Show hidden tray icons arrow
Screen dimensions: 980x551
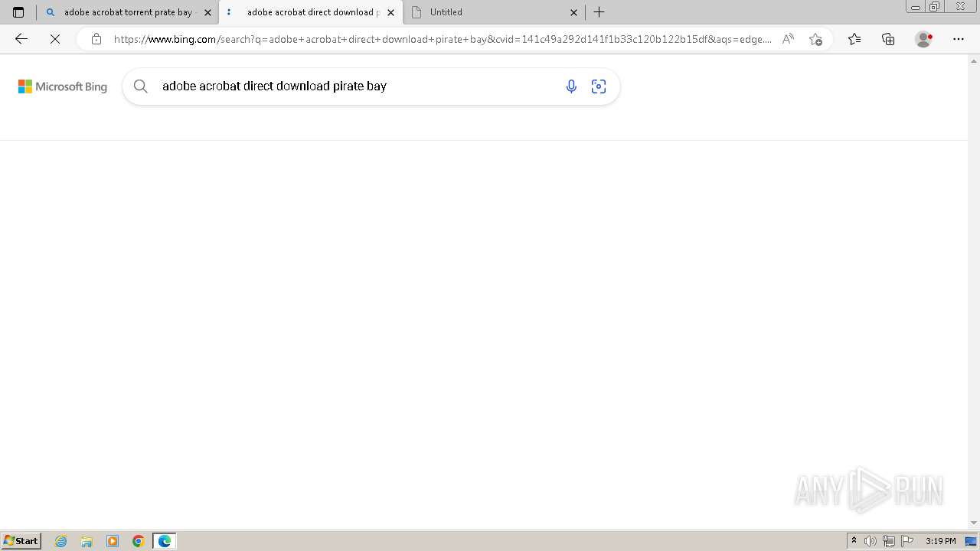(x=854, y=541)
